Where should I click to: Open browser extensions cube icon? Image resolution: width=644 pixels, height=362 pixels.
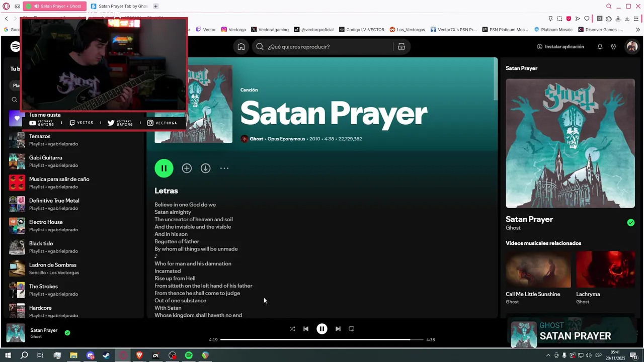coord(609,19)
